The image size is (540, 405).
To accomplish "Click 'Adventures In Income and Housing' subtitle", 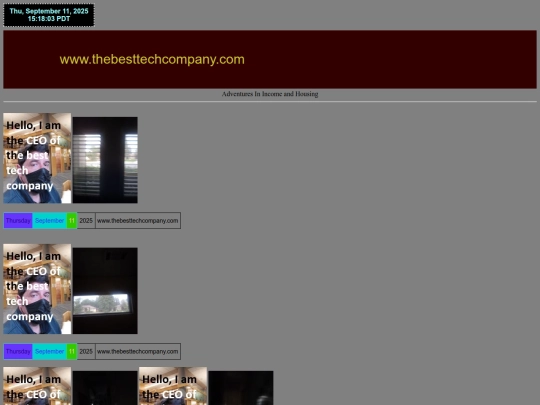I will [270, 94].
